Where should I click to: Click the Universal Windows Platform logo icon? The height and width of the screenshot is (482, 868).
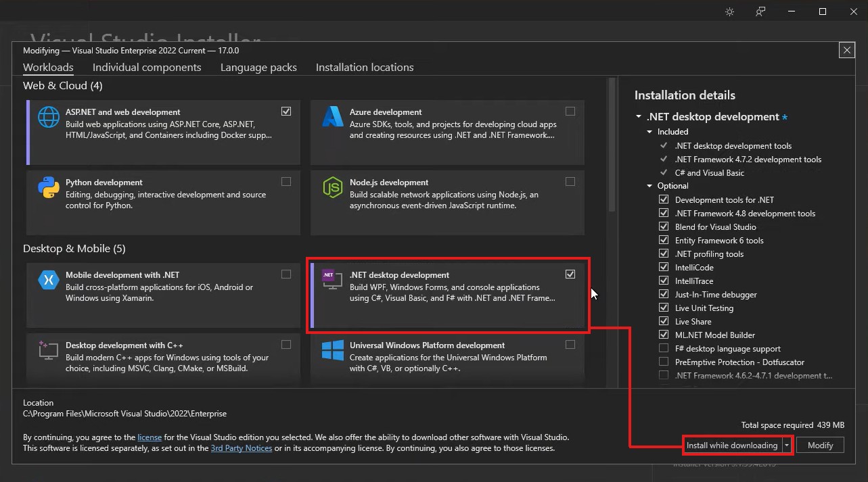(x=332, y=351)
